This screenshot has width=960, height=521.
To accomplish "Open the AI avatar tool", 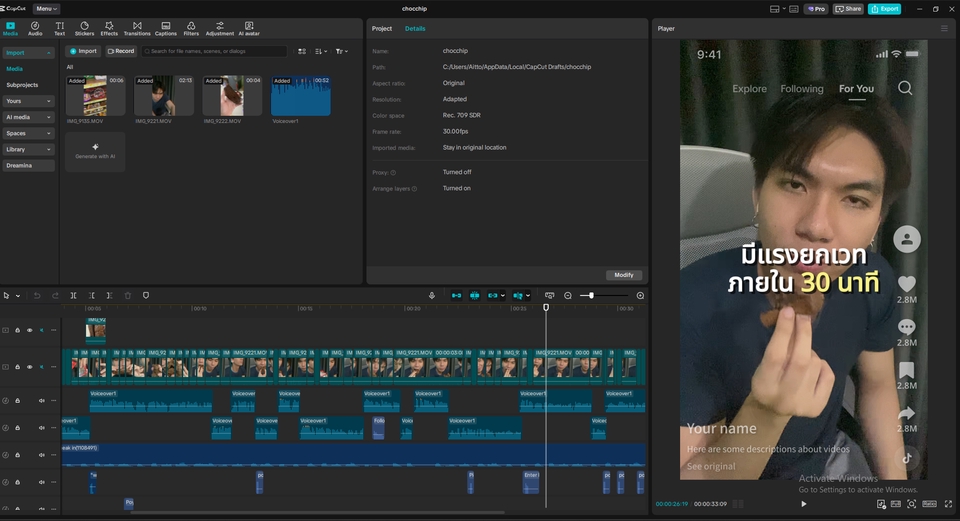I will point(249,28).
